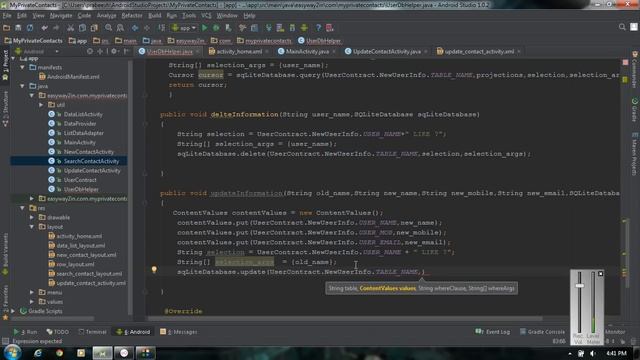Toggle the Maven Projects side panel
This screenshot has width=640, height=360.
pyautogui.click(x=635, y=154)
